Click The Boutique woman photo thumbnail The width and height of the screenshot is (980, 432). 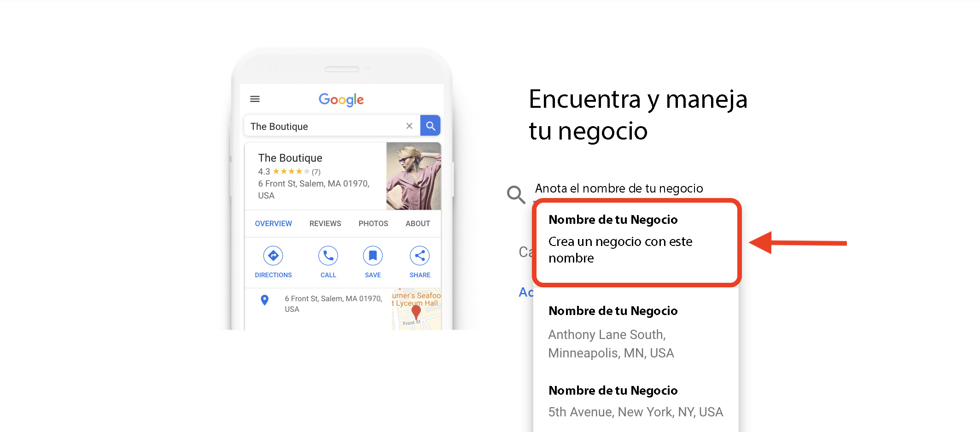point(414,176)
